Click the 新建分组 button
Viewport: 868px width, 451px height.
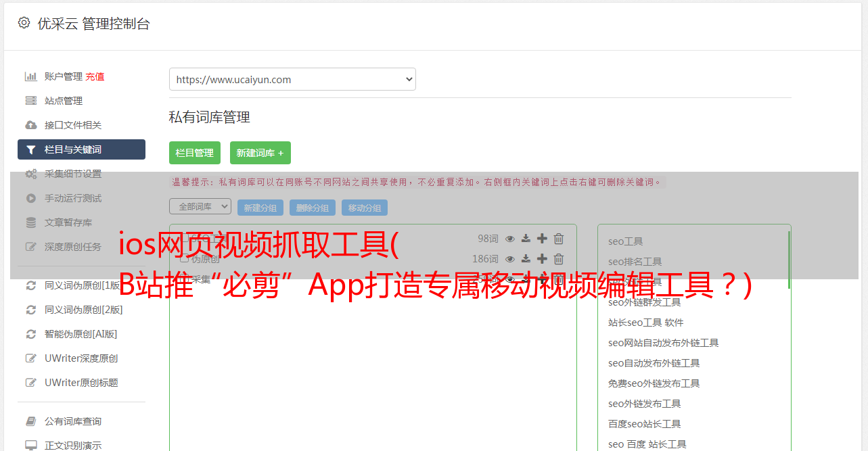pyautogui.click(x=260, y=208)
